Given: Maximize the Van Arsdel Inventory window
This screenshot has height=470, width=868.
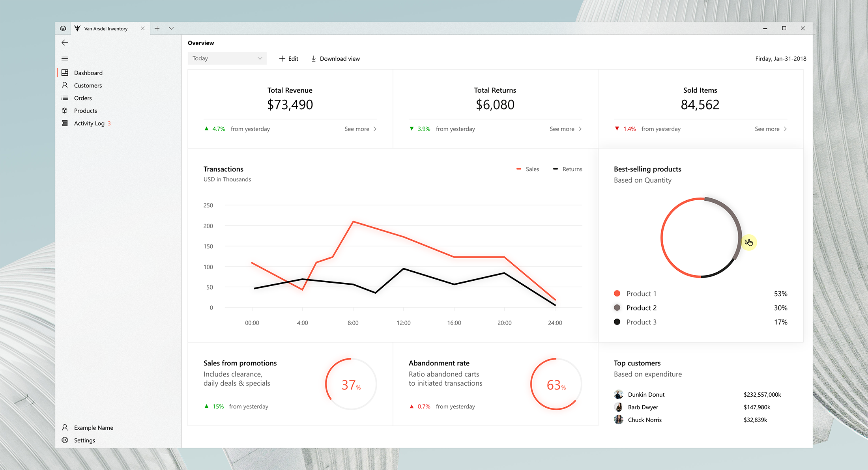Looking at the screenshot, I should pyautogui.click(x=784, y=28).
